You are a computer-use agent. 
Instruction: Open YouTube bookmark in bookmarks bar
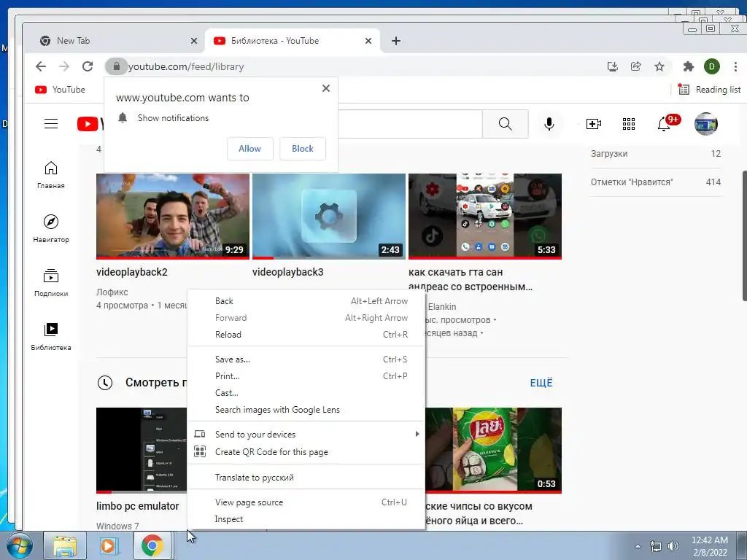60,90
